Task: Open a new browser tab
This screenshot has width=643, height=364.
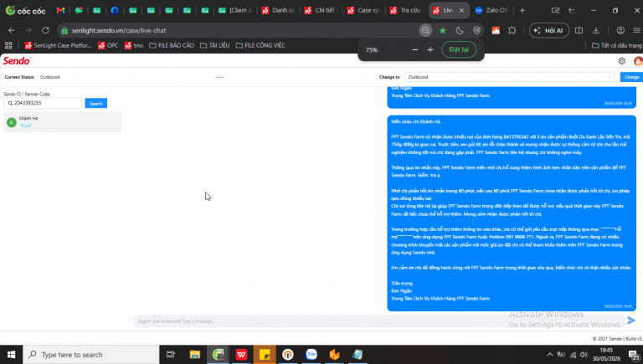Action: [x=522, y=10]
